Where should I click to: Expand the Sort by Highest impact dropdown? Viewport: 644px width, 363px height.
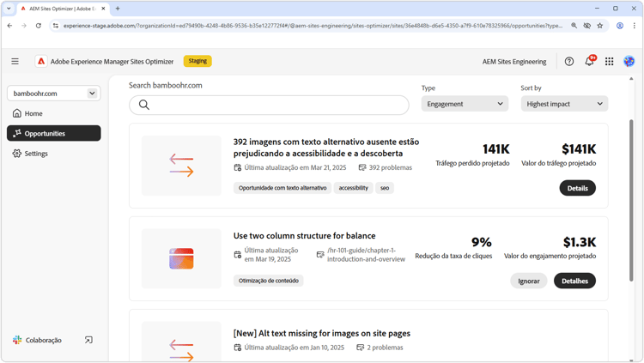[x=564, y=104]
